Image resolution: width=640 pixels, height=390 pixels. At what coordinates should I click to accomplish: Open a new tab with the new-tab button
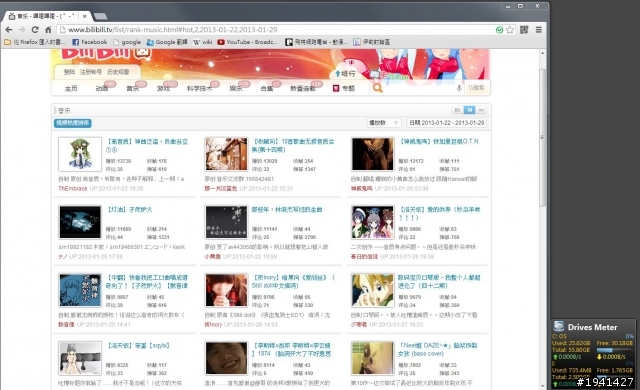click(100, 16)
